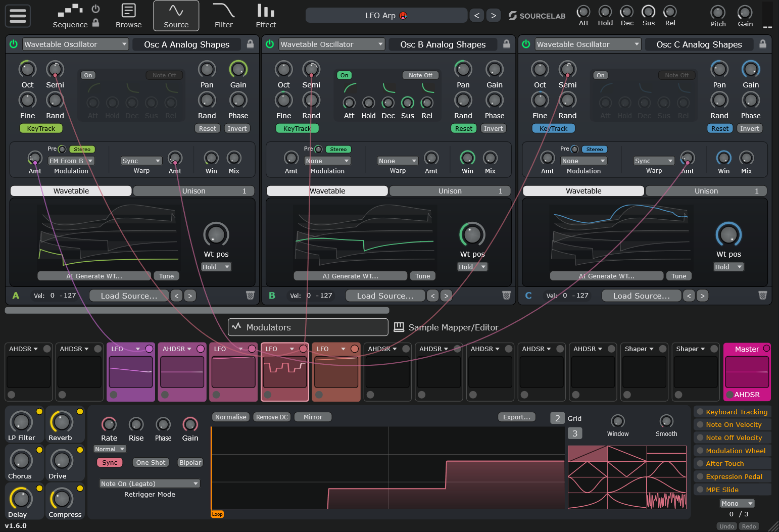The height and width of the screenshot is (532, 779).
Task: Toggle KeyTrack on Osc B
Action: (297, 128)
